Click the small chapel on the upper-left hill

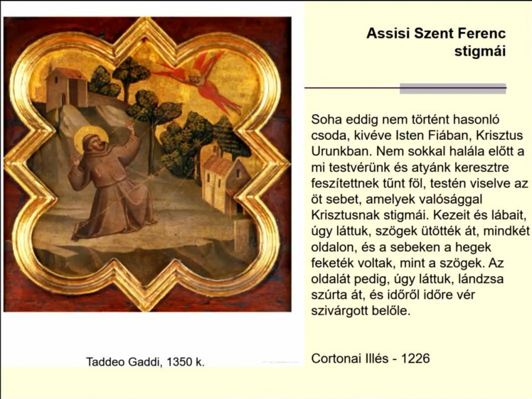point(67,86)
